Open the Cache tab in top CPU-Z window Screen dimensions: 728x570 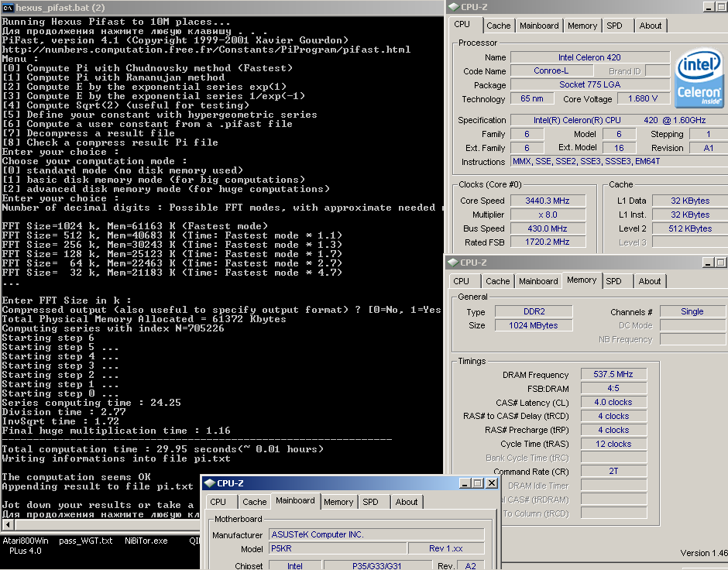coord(498,26)
